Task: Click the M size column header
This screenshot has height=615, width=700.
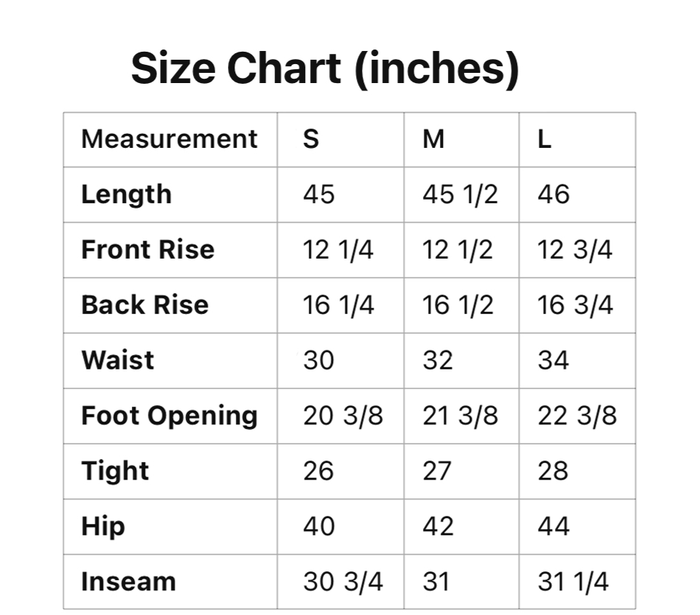Action: click(x=433, y=139)
